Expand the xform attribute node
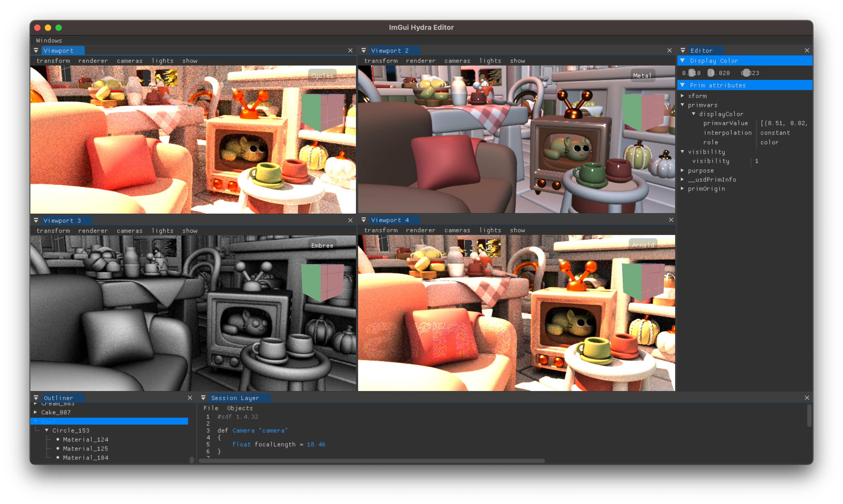 click(682, 96)
